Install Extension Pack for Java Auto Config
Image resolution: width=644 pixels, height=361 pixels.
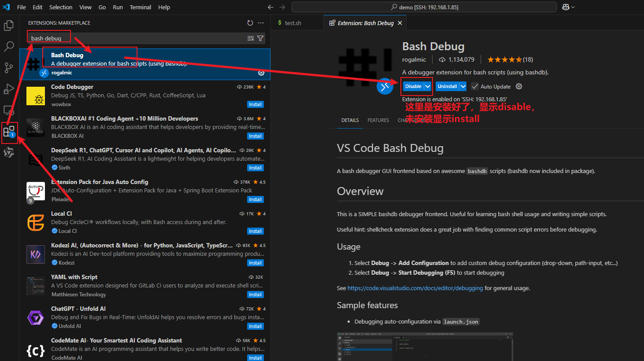point(255,199)
